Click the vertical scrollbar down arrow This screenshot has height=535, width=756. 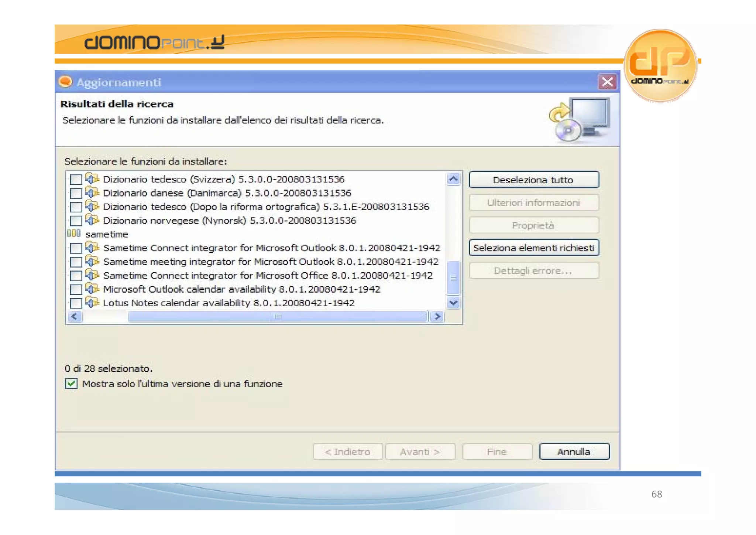(453, 303)
